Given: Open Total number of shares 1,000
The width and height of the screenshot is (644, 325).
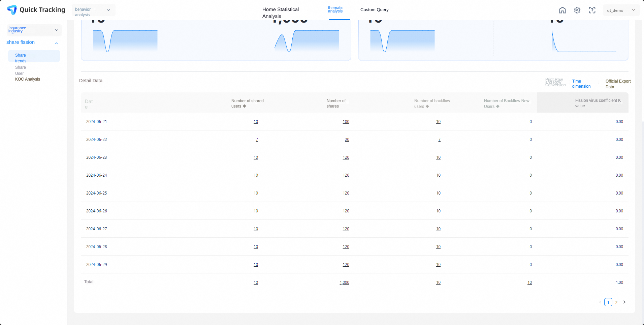Looking at the screenshot, I should click(345, 283).
